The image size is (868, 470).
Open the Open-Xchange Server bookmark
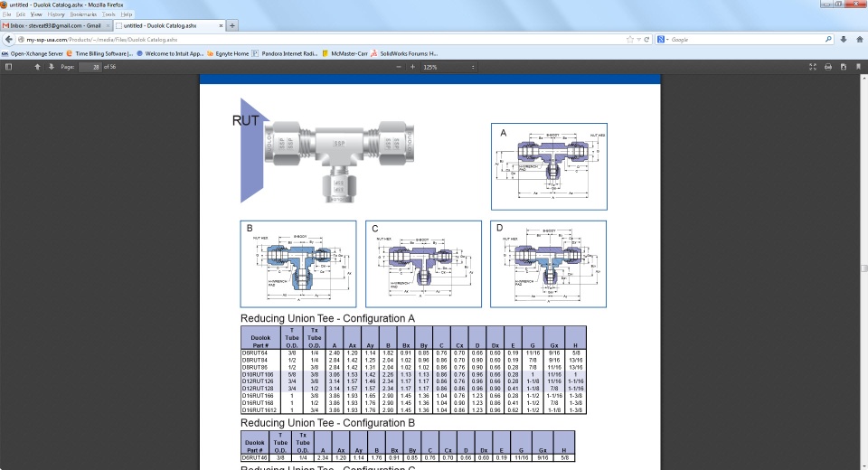click(33, 53)
